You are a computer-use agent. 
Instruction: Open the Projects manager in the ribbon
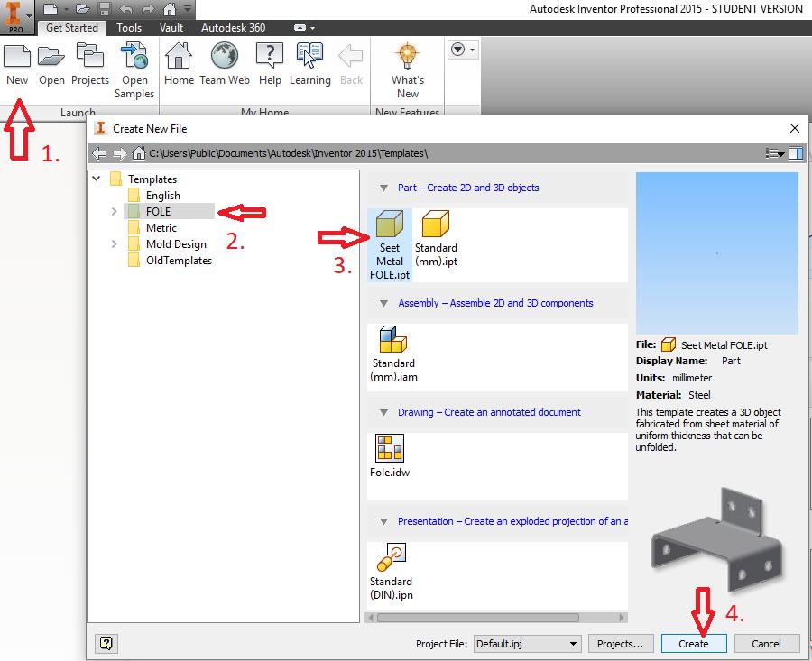90,65
